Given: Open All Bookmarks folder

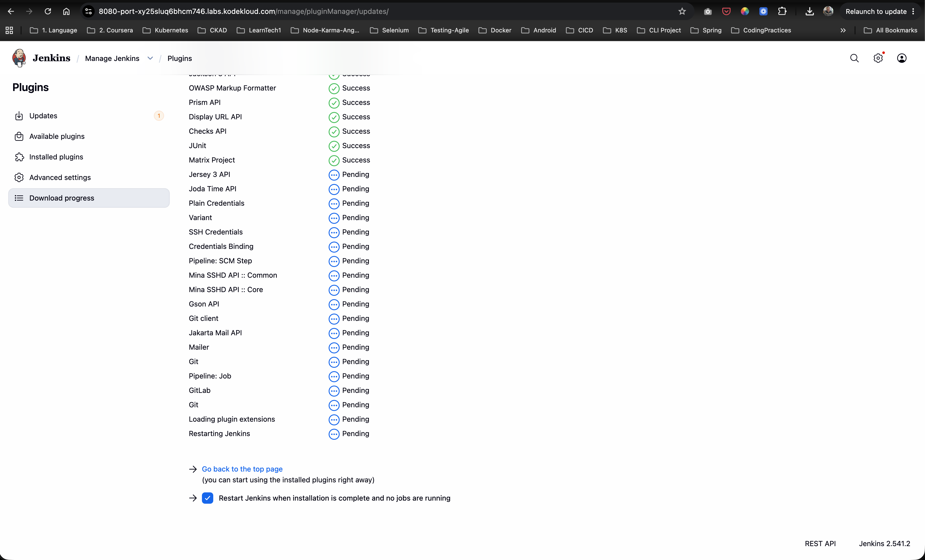Looking at the screenshot, I should point(890,30).
